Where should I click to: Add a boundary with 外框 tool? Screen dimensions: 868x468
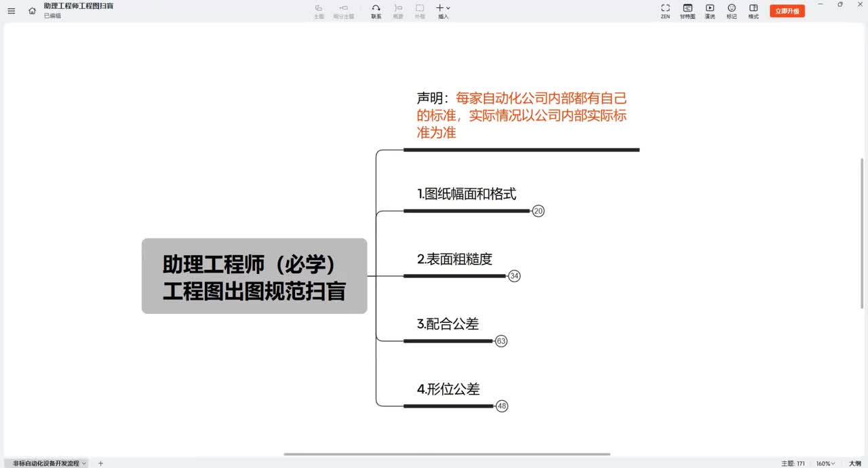pos(420,11)
